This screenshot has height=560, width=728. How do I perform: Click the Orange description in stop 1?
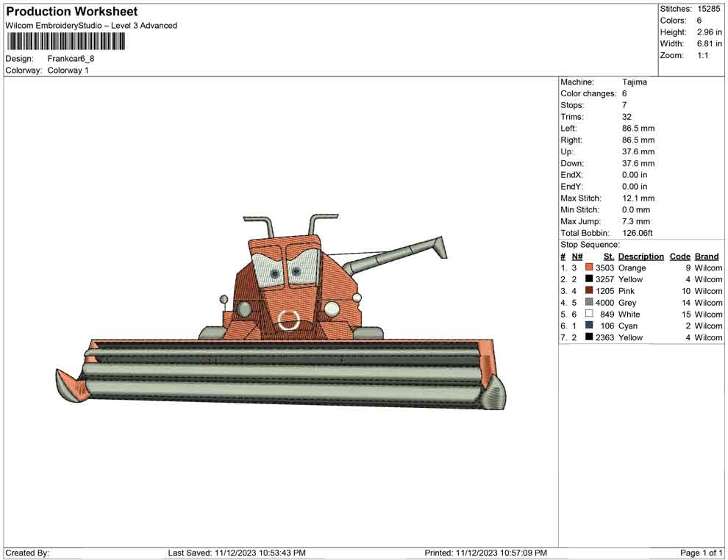pos(632,268)
